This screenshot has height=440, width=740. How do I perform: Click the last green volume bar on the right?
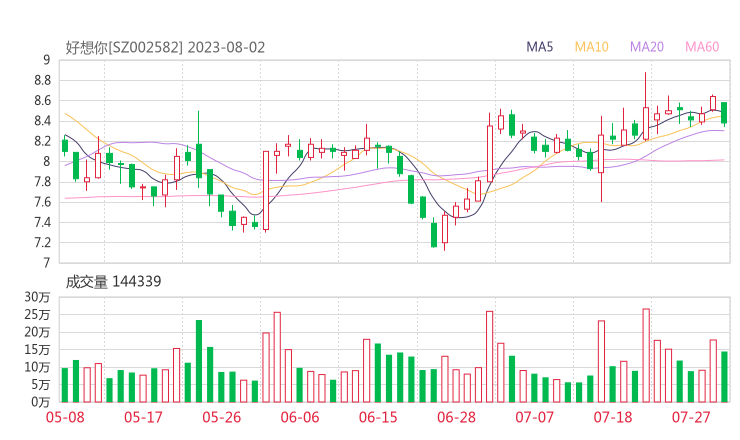tap(724, 377)
